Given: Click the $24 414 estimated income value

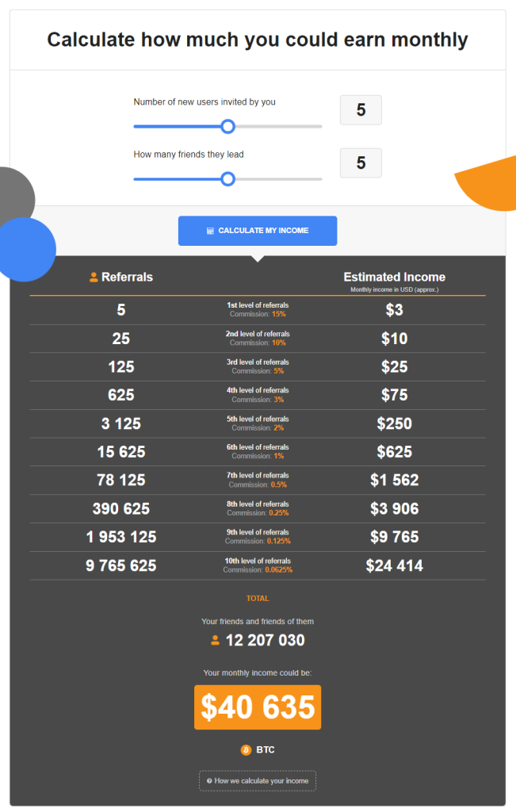Looking at the screenshot, I should click(395, 565).
